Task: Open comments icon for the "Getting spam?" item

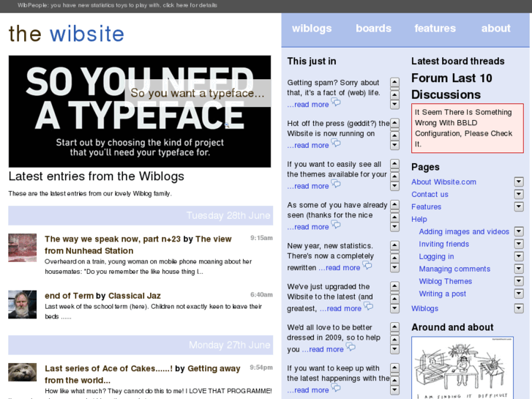Action: [x=336, y=102]
